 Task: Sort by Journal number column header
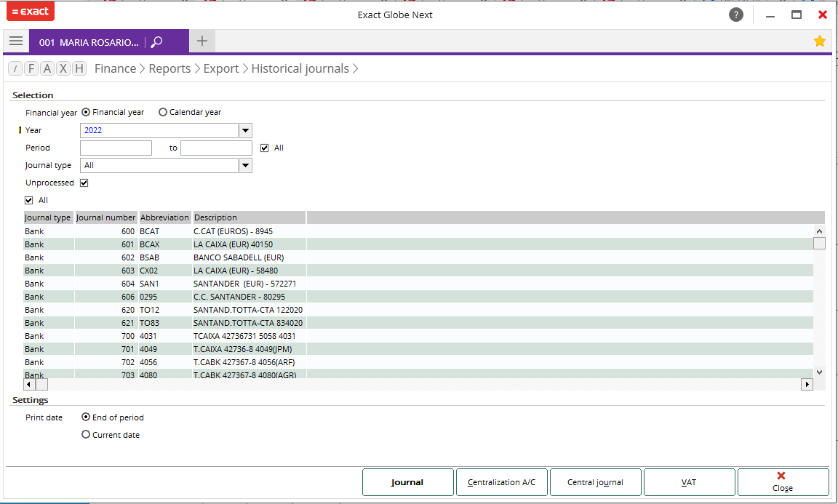(105, 217)
